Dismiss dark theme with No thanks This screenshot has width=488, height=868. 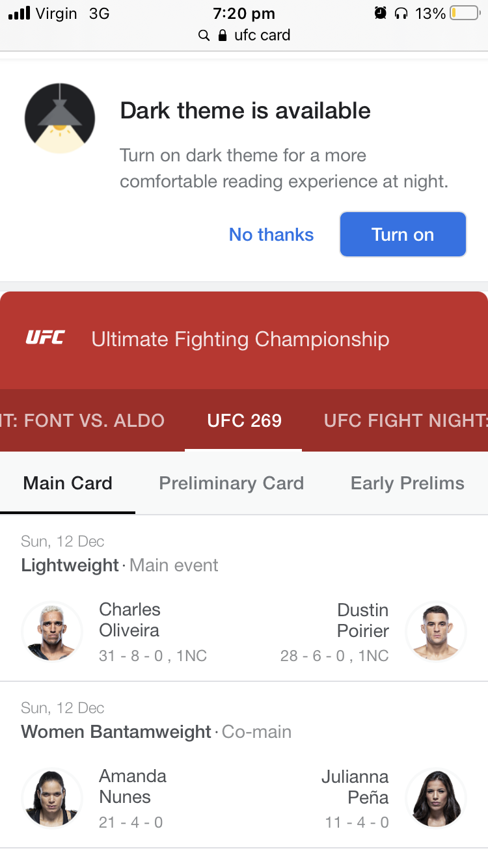[x=271, y=234]
